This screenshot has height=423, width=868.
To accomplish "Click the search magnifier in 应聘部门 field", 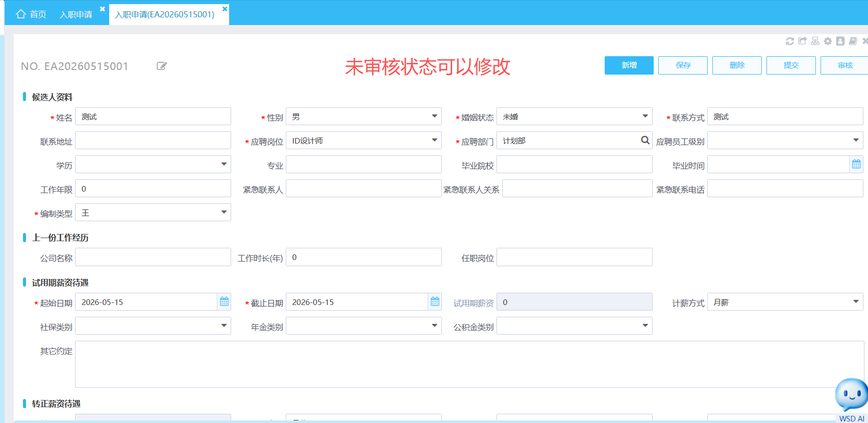I will pyautogui.click(x=646, y=140).
